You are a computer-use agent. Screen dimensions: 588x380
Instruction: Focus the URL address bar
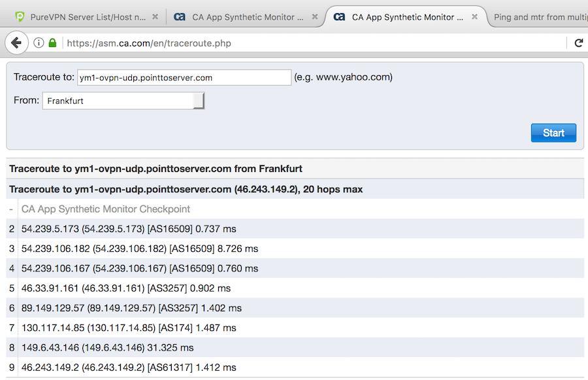point(315,43)
